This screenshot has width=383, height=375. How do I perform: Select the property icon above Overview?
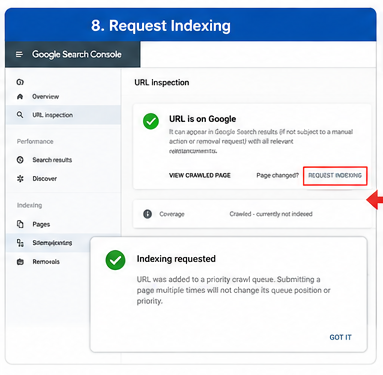pos(20,82)
